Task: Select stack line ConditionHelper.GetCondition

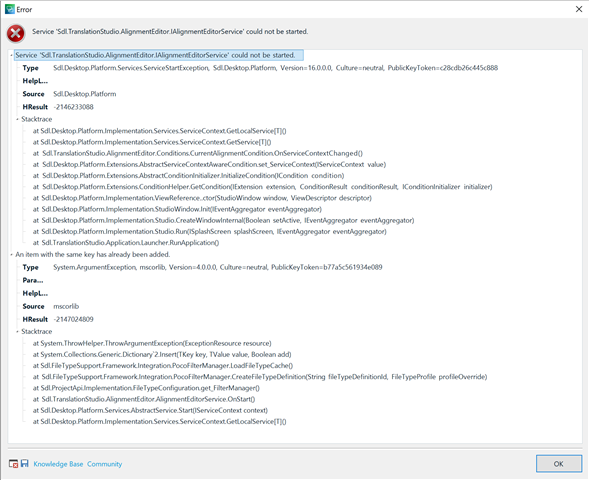Action: click(x=262, y=187)
